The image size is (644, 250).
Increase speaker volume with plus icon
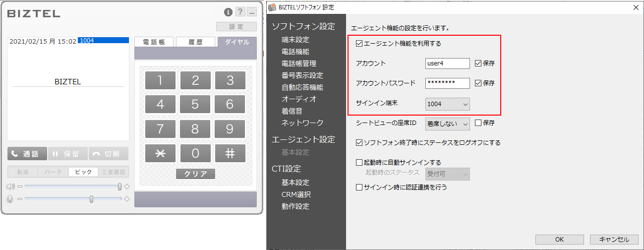(127, 187)
